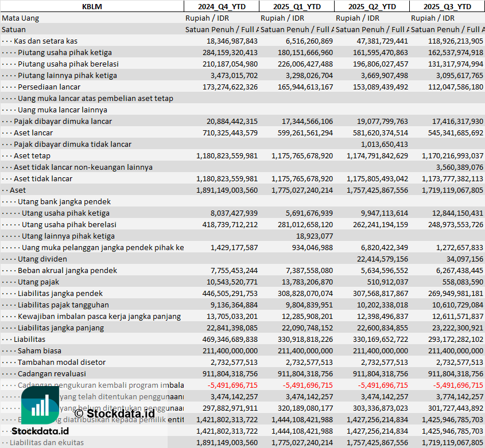The image size is (485, 448).
Task: Click the 'Saham biasa' row label
Action: click(x=40, y=350)
